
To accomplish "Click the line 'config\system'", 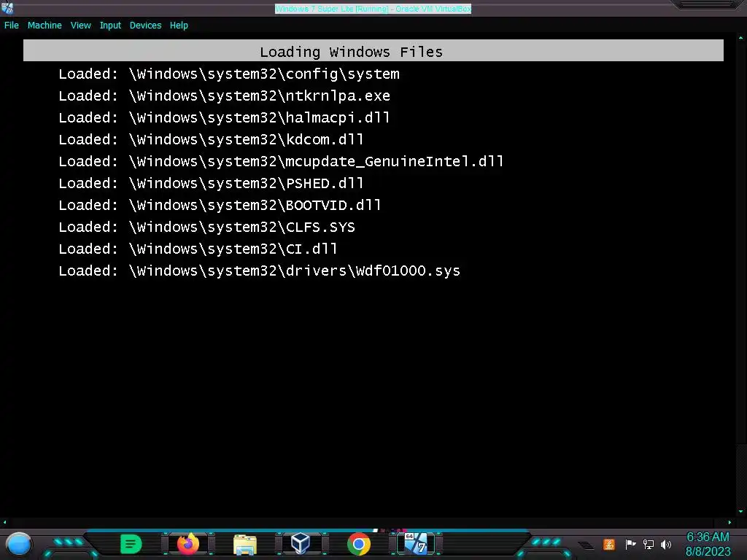I will pyautogui.click(x=229, y=74).
